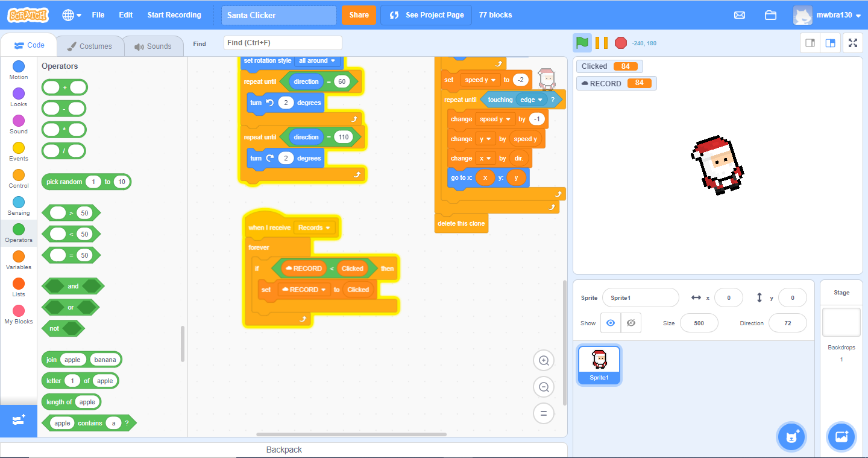Screen dimensions: 868x458
Task: Select the Operators block category
Action: click(x=19, y=234)
